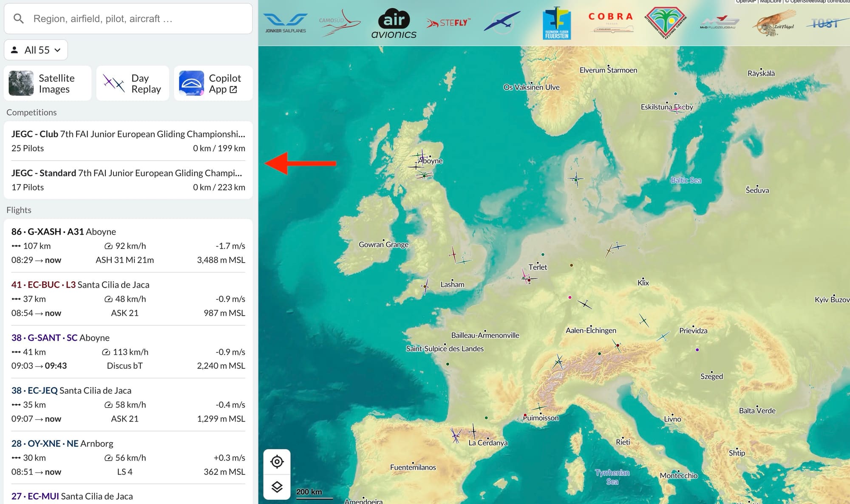Click the Eskilstuna Ekeby airfield label
This screenshot has width=850, height=504.
pyautogui.click(x=667, y=107)
